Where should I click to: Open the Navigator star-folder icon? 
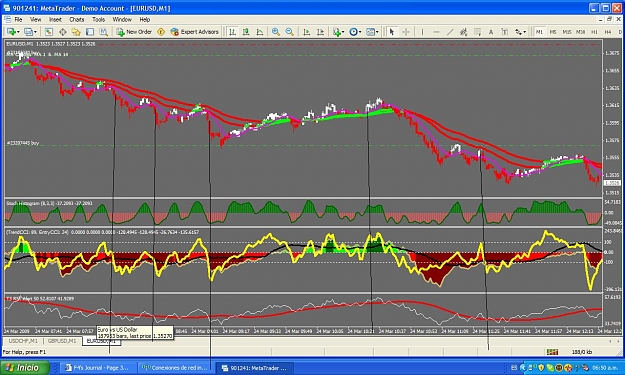[76, 32]
